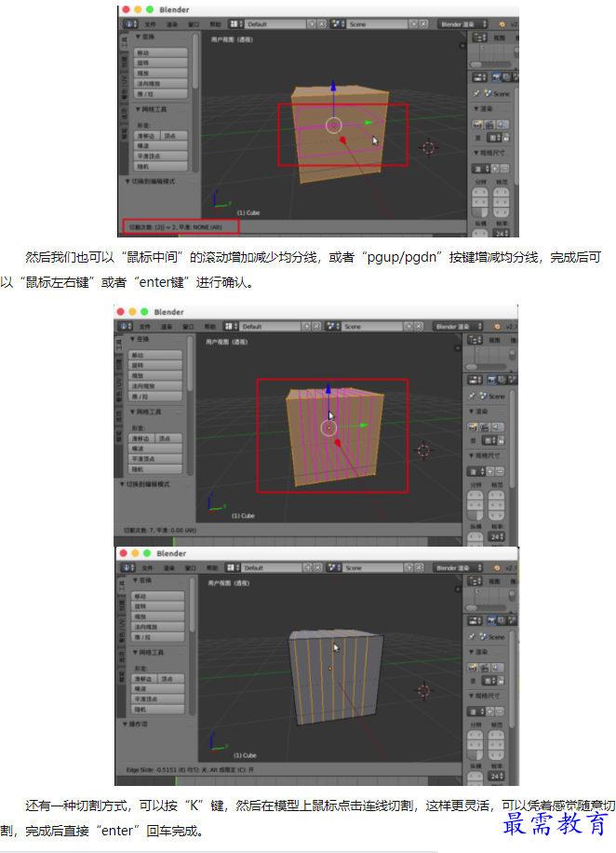Open Outliner editor type icon in top Blender window

click(x=479, y=37)
